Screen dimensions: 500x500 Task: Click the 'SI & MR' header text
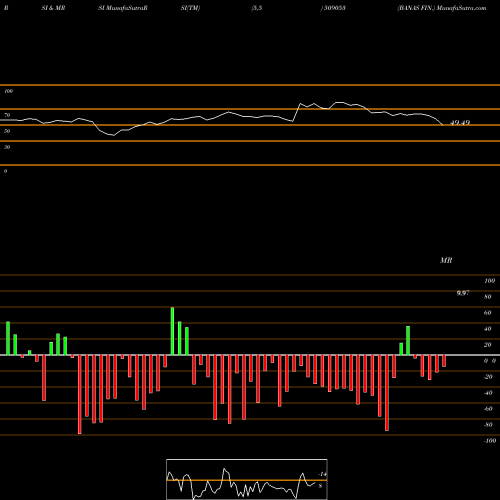pyautogui.click(x=53, y=8)
